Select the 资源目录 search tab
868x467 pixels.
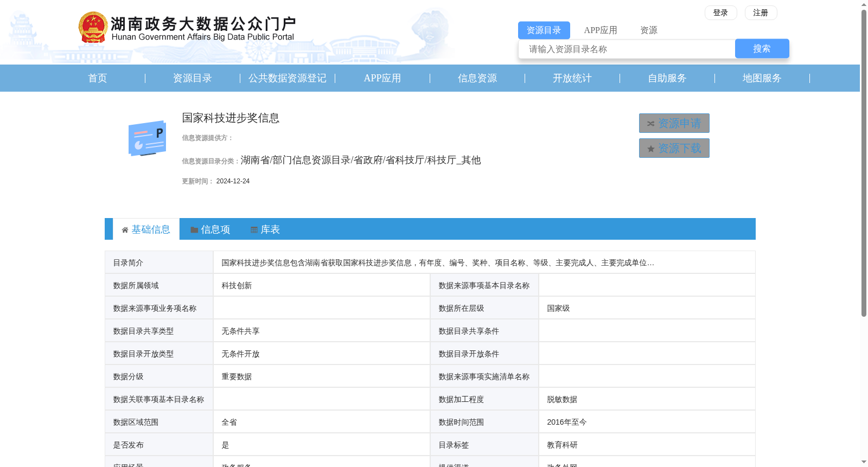pos(544,30)
